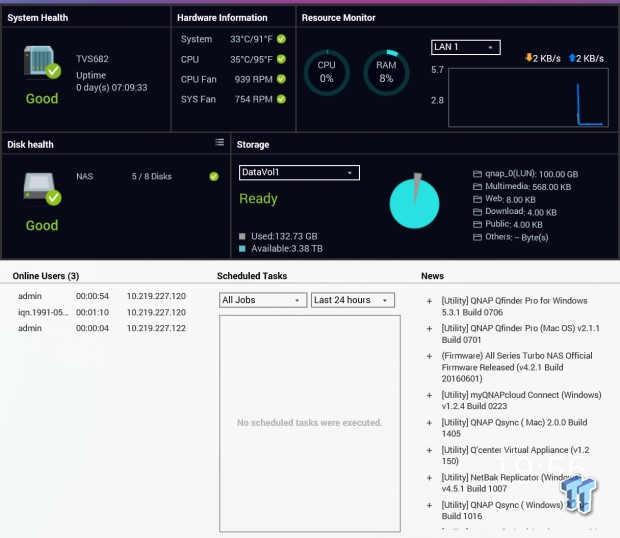This screenshot has width=620, height=538.
Task: Open the QNAP Qsync (Mac) 2.0.0 article
Action: point(514,428)
